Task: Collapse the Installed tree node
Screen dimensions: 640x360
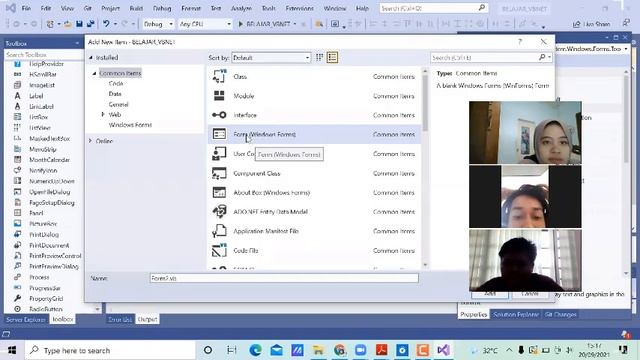Action: tap(91, 58)
